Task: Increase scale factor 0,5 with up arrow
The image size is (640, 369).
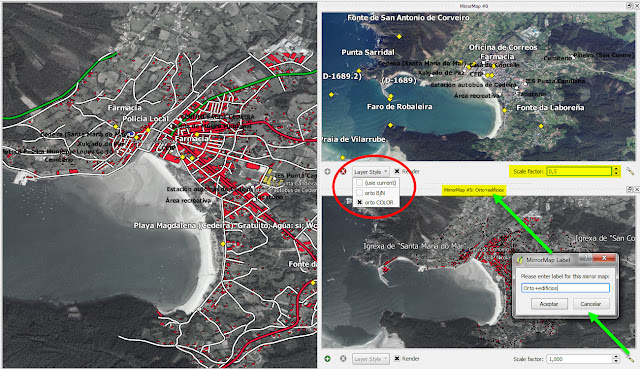Action: (616, 169)
